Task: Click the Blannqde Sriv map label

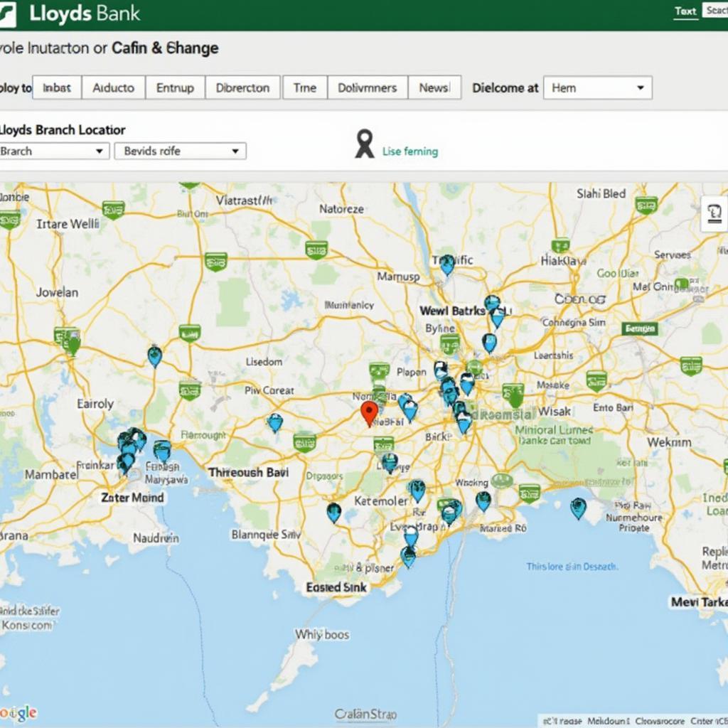Action: point(266,535)
